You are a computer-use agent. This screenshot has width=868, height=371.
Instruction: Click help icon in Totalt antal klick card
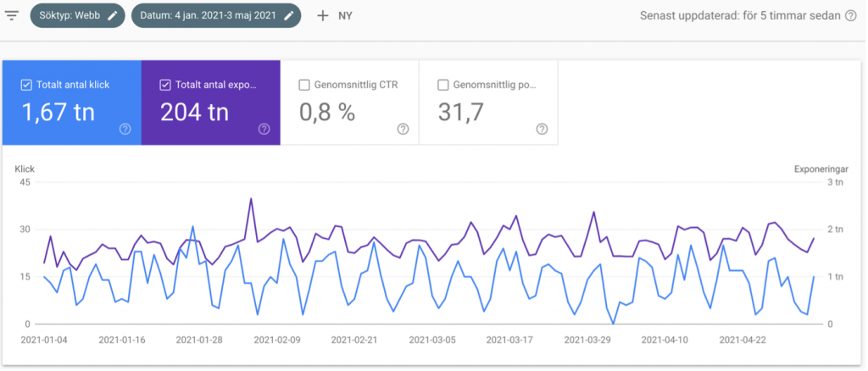(x=125, y=129)
